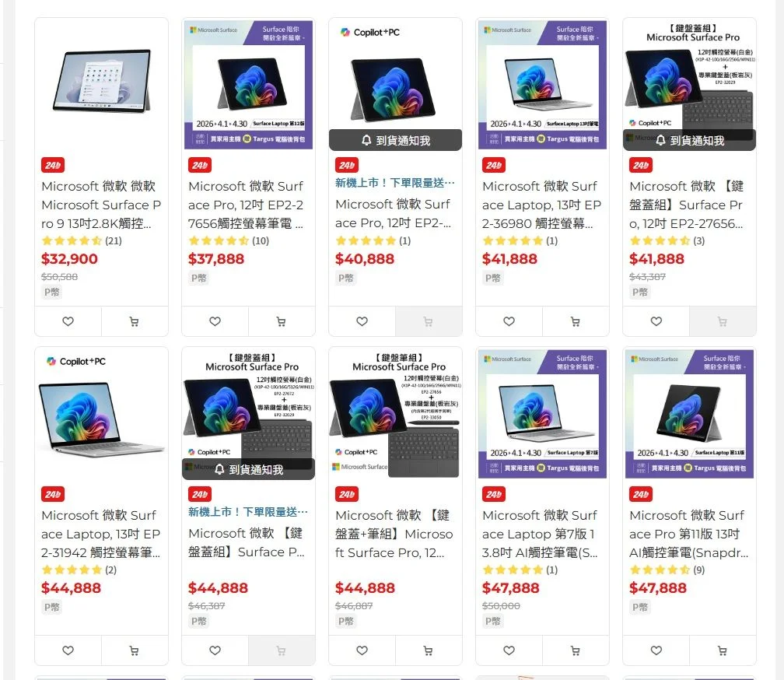The height and width of the screenshot is (680, 784).
Task: Add the $32,900 Surface Pro 9 to wishlist
Action: pyautogui.click(x=68, y=321)
